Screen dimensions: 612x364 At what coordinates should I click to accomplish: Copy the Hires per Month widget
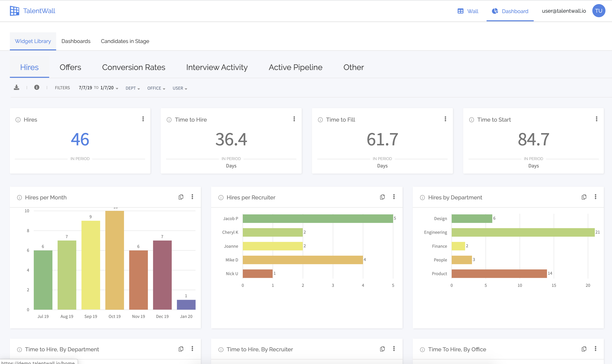point(181,197)
